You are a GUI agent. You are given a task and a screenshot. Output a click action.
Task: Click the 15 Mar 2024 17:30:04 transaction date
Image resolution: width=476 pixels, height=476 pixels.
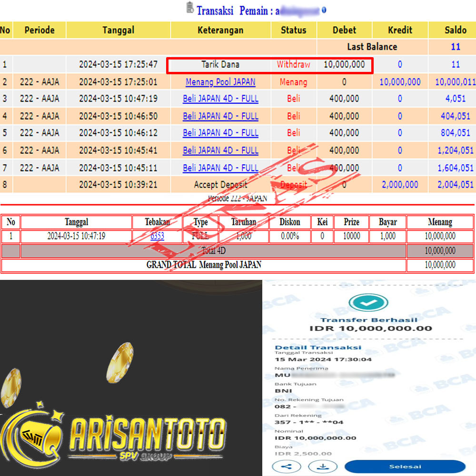[x=323, y=359]
